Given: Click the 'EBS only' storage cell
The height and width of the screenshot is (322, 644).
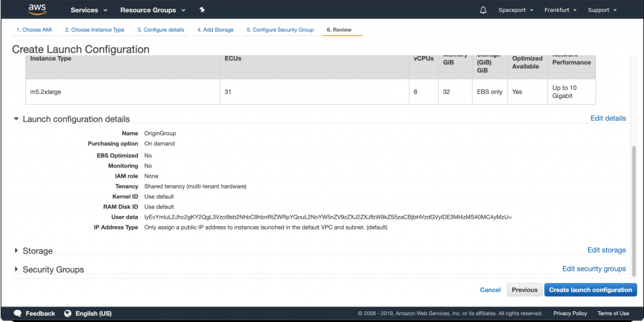Looking at the screenshot, I should point(490,92).
